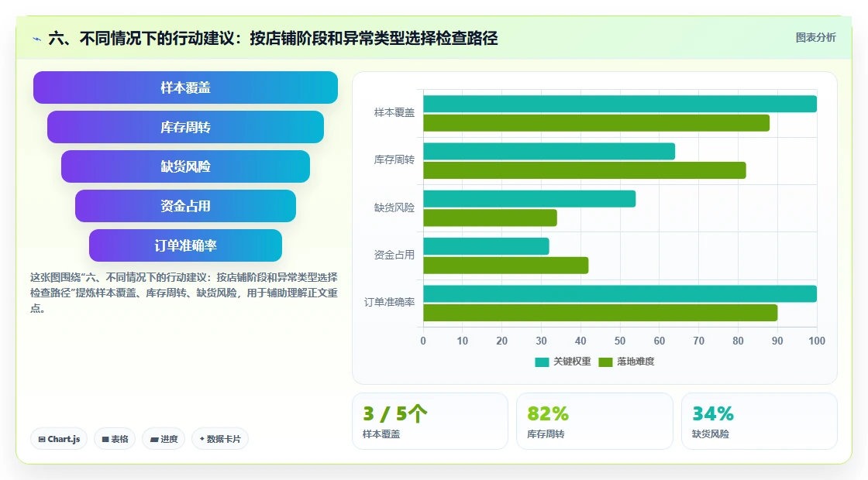Viewport: 868px width, 480px height.
Task: Open the 3 / 5个 样本覆盖 data card
Action: click(430, 421)
